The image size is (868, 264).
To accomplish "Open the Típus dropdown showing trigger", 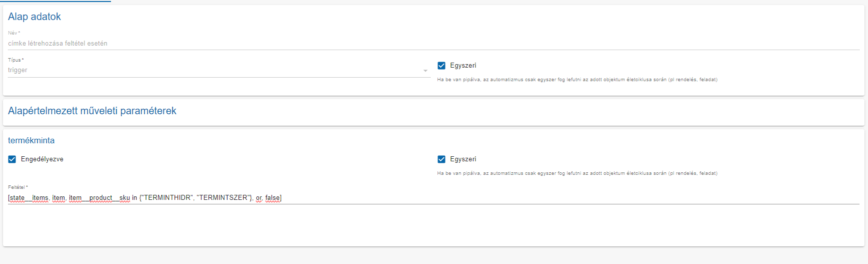I will (x=215, y=70).
